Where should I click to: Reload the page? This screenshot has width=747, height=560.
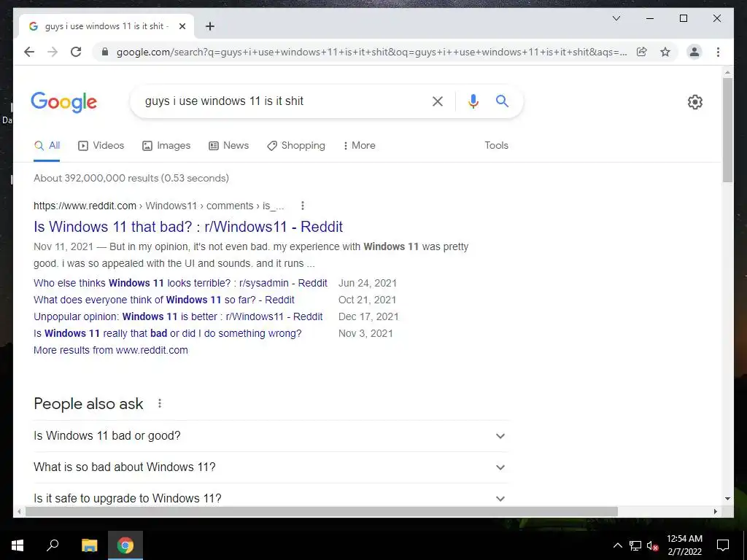pos(76,52)
